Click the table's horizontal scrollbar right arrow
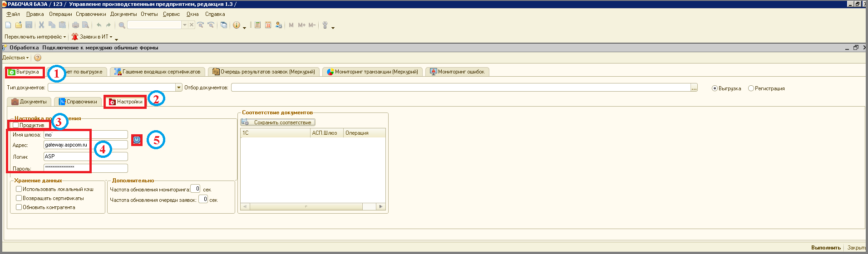The image size is (868, 254). click(380, 206)
